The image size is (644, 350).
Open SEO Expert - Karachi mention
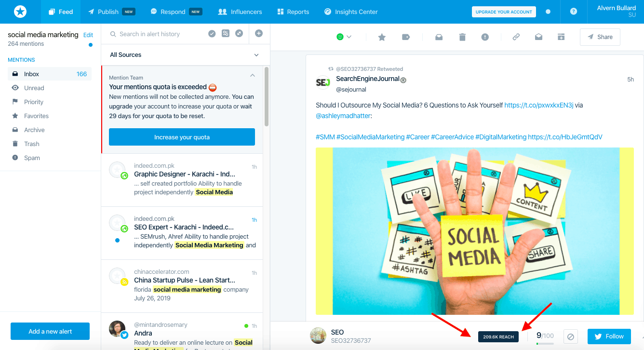coord(182,233)
